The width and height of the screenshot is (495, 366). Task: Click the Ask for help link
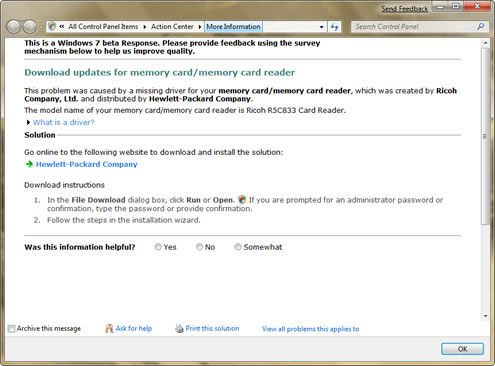(x=134, y=328)
